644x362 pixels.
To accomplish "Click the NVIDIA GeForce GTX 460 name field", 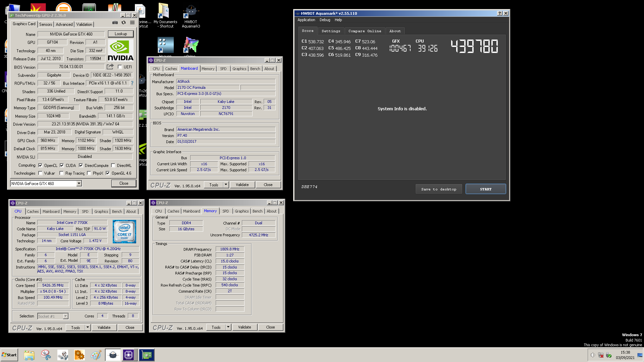I will [71, 34].
